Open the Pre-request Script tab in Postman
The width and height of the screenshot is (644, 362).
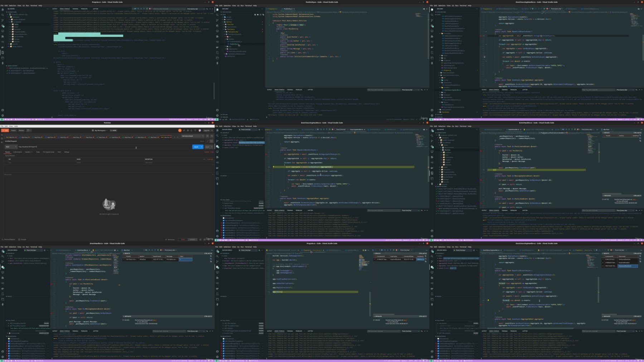pos(48,152)
